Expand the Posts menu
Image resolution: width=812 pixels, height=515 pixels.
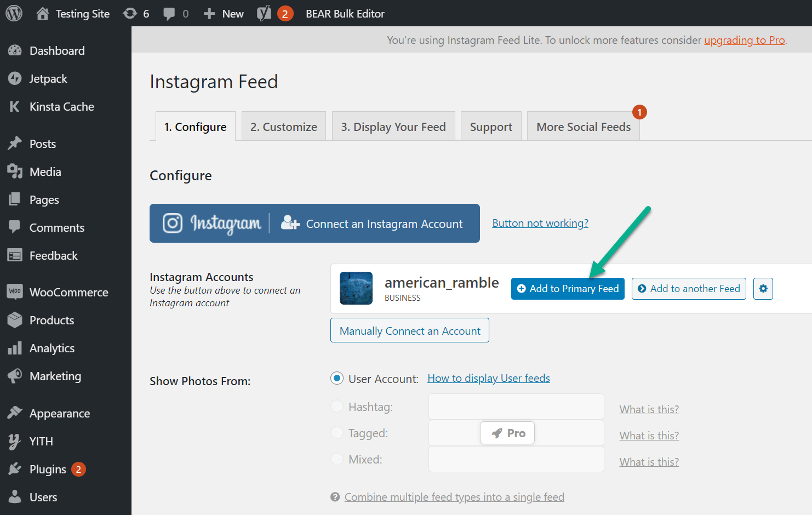tap(43, 143)
